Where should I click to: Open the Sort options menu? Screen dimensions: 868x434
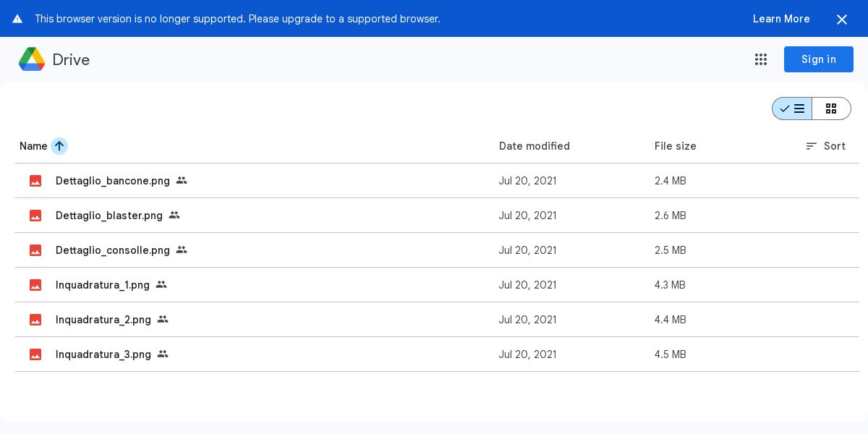pos(825,146)
